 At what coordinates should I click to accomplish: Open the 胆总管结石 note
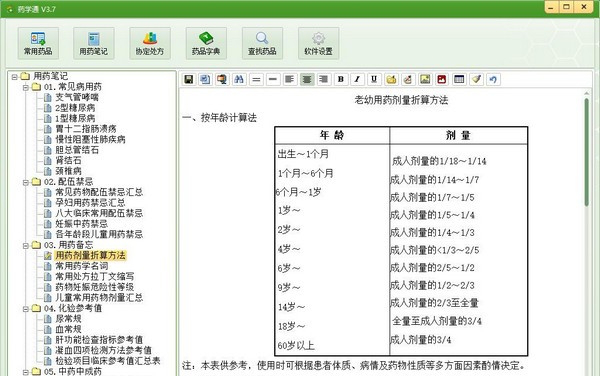pos(77,150)
